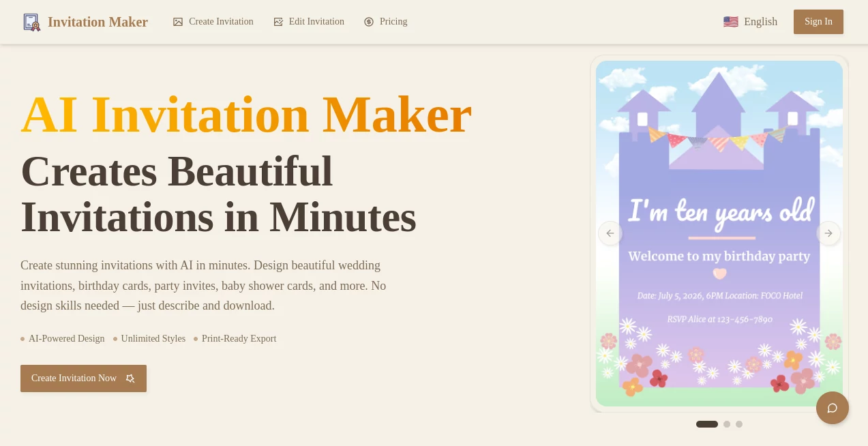Click the Invitation Maker logo icon
The height and width of the screenshot is (446, 868).
31,22
